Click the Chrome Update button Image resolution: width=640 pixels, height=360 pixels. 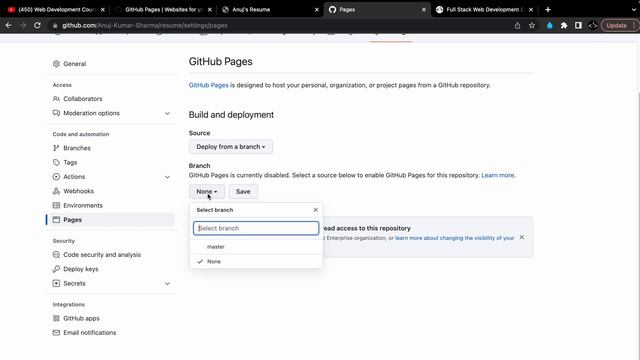[x=619, y=25]
